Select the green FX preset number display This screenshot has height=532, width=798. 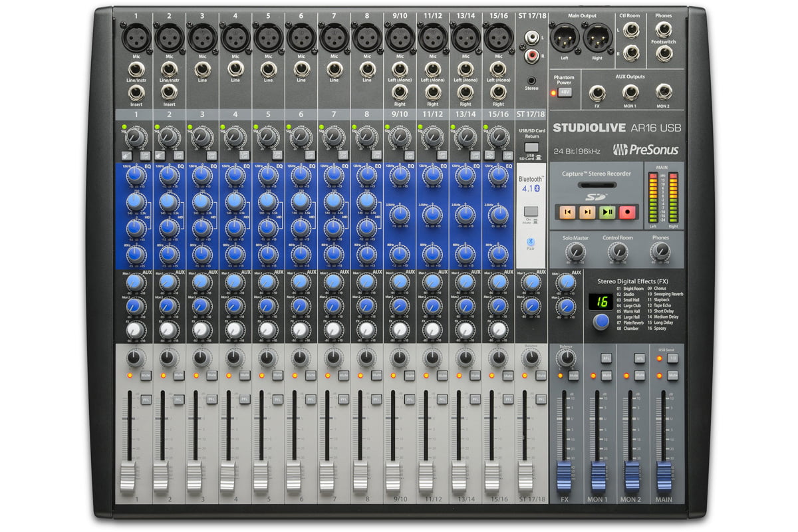click(601, 301)
